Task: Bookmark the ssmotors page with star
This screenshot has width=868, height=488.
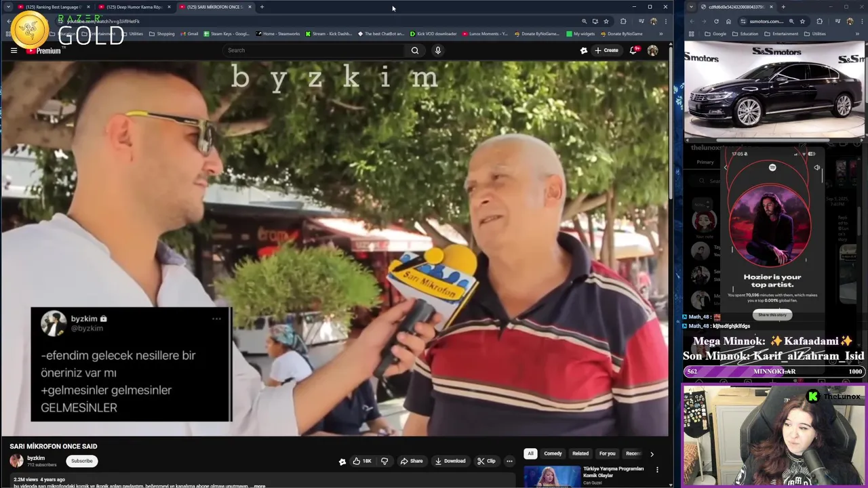Action: [x=803, y=21]
